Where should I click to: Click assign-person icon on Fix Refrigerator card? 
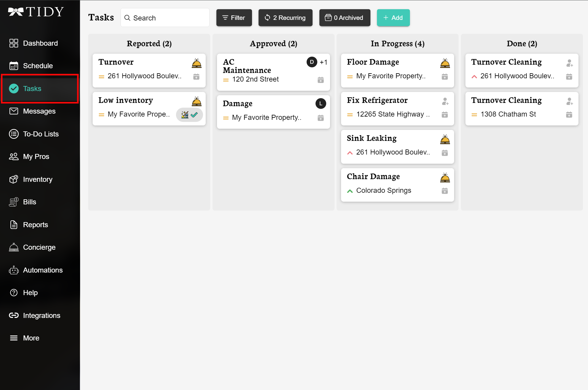pos(445,101)
